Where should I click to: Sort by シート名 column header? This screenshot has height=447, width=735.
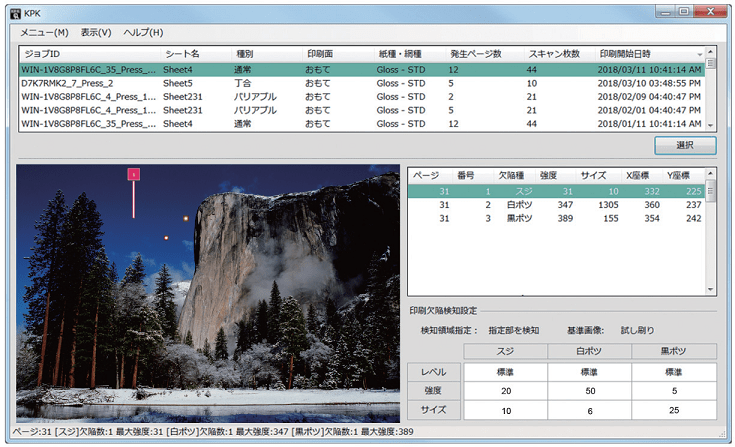pyautogui.click(x=196, y=54)
